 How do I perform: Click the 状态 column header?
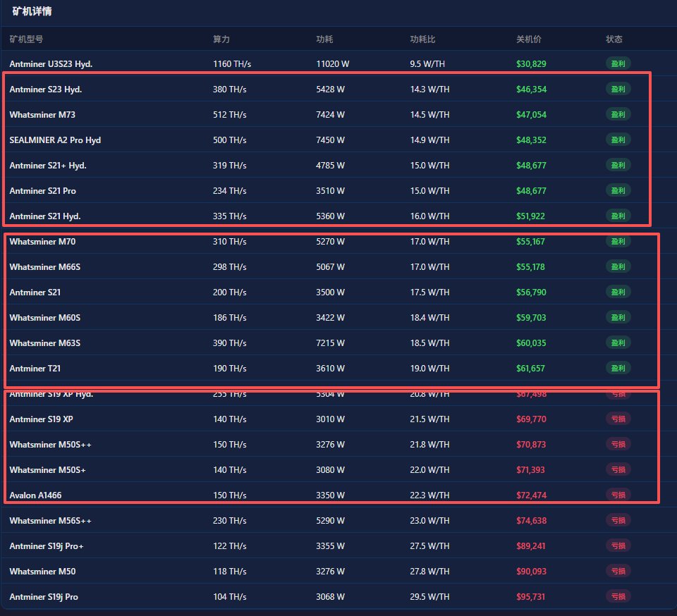[x=614, y=39]
